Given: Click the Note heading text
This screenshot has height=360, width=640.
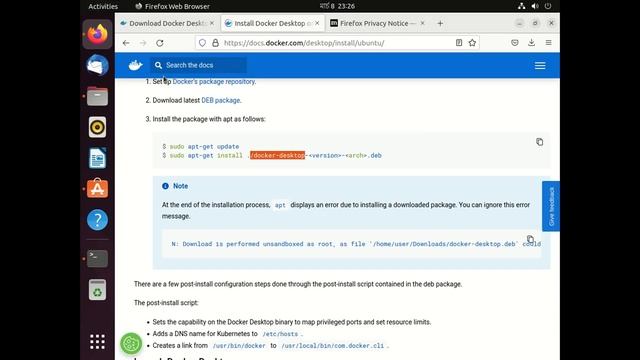Looking at the screenshot, I should 180,186.
